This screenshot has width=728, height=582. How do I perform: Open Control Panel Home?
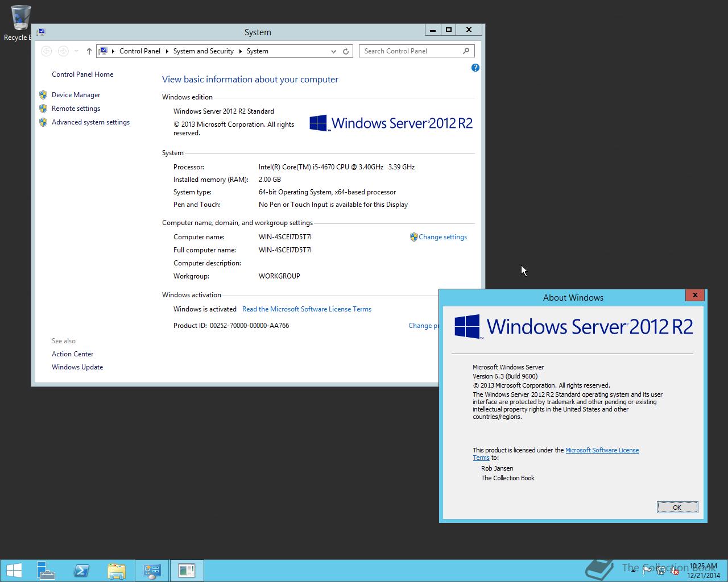[x=82, y=74]
